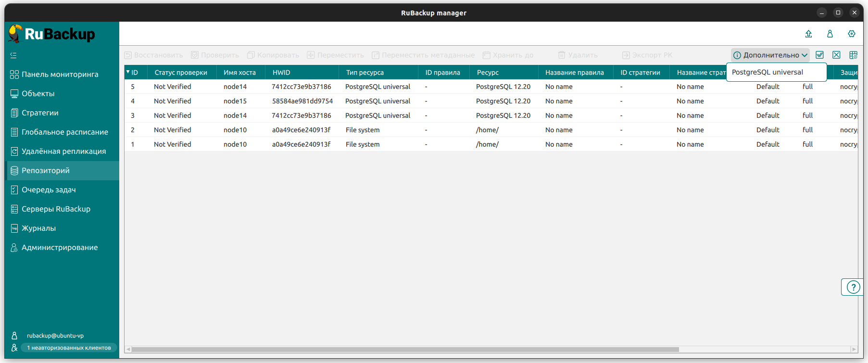Image resolution: width=868 pixels, height=363 pixels.
Task: Click the horizontal scrollbar thumb
Action: click(405, 350)
